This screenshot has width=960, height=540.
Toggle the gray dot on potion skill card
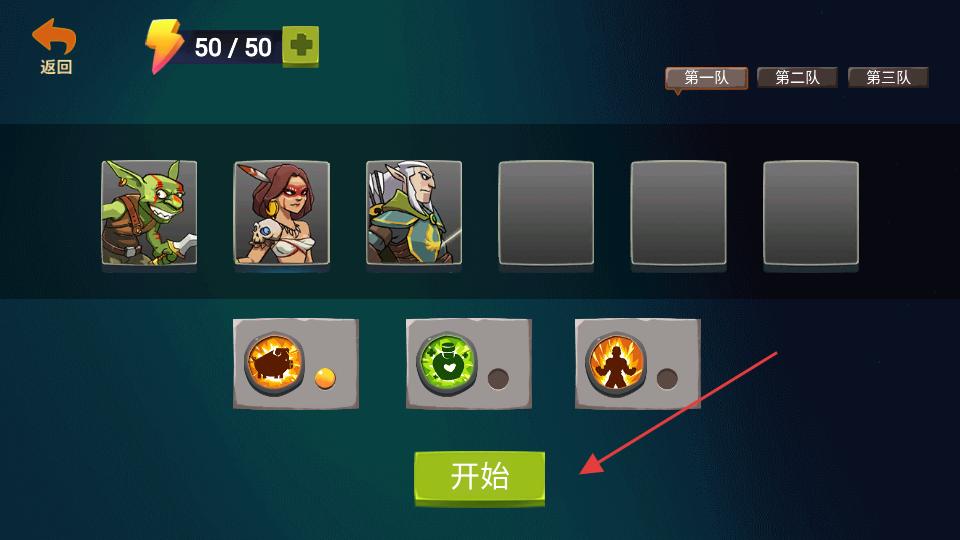point(498,378)
